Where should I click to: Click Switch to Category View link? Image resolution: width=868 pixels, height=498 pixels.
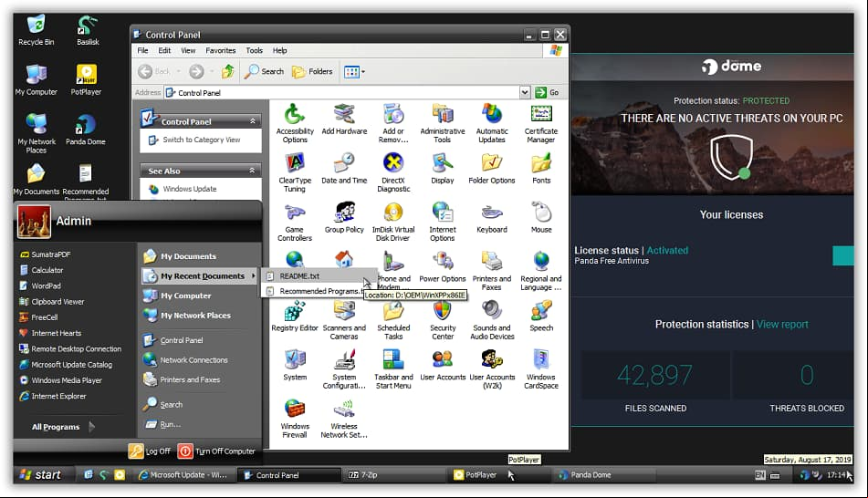coord(202,140)
